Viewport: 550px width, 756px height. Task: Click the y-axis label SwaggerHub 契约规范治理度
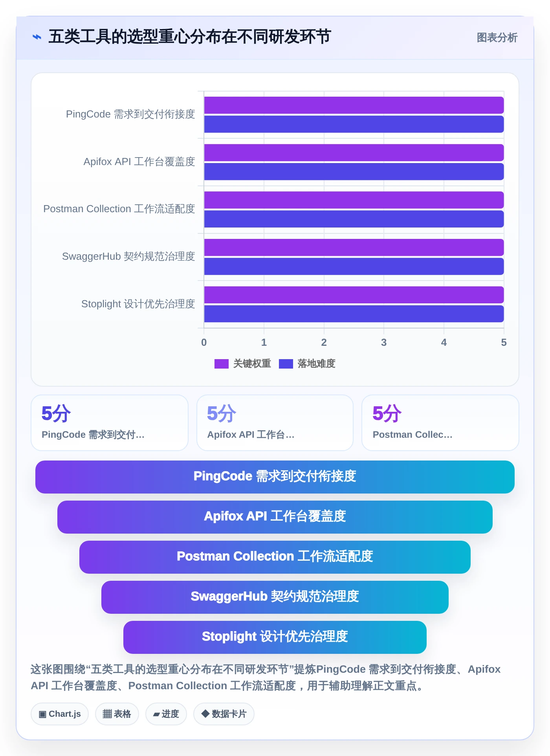[128, 257]
